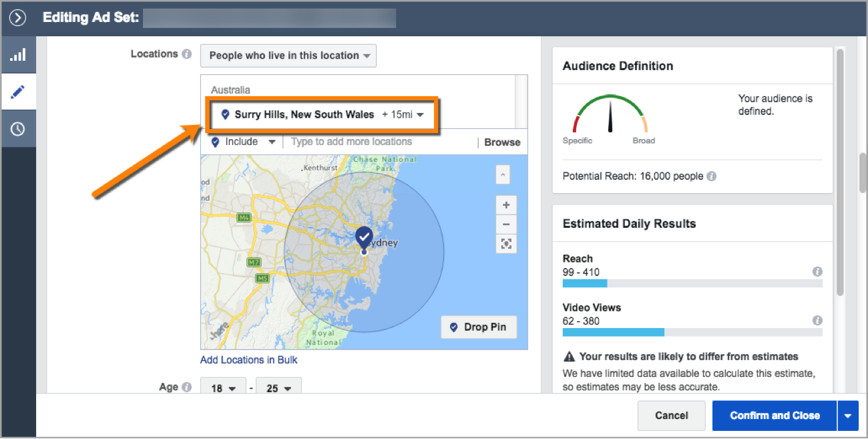Click the 62 - 380 video views value
Image resolution: width=868 pixels, height=439 pixels.
tap(581, 321)
